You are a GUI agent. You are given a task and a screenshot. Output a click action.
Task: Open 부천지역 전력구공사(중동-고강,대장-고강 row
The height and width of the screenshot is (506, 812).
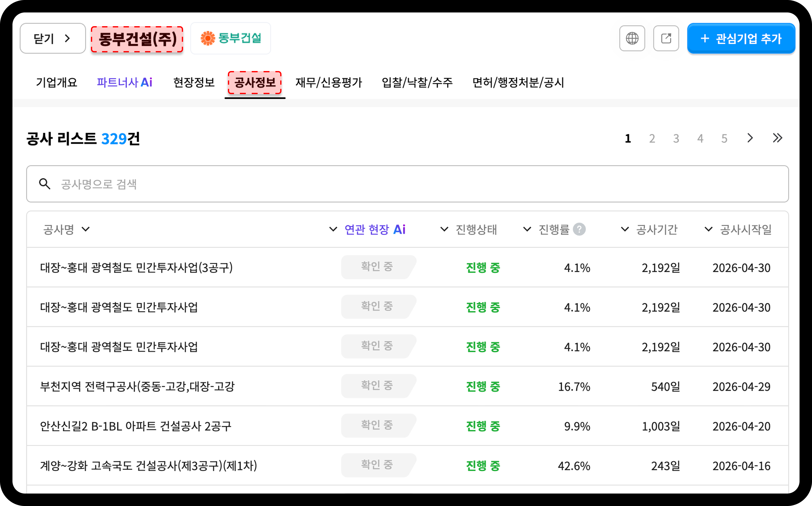coord(407,386)
